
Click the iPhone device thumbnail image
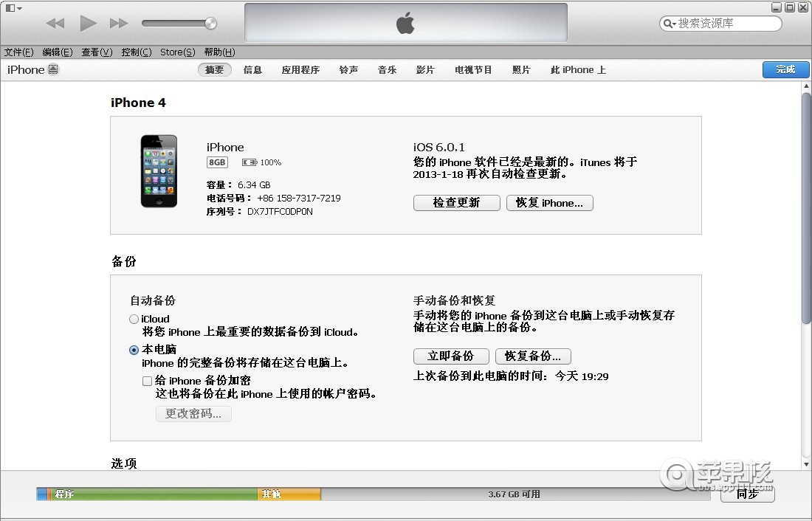pyautogui.click(x=159, y=171)
